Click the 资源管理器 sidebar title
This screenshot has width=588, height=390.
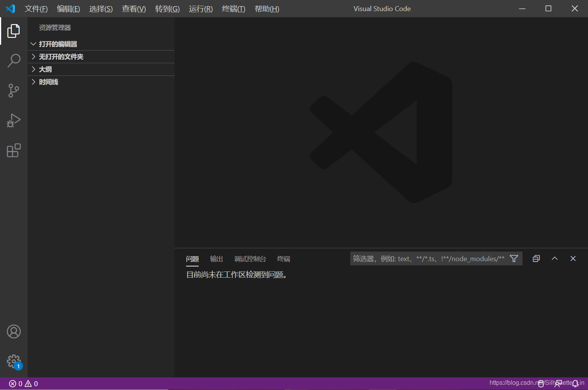point(55,28)
